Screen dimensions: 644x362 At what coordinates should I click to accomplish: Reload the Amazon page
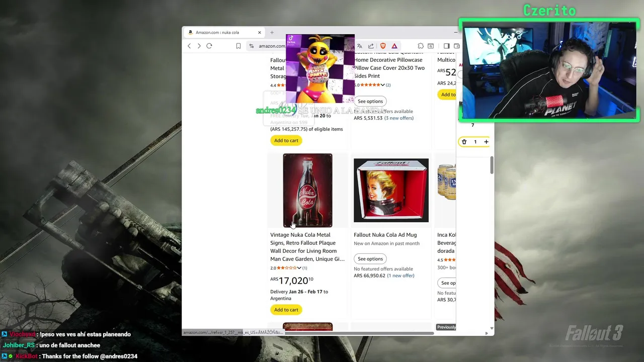coord(209,46)
